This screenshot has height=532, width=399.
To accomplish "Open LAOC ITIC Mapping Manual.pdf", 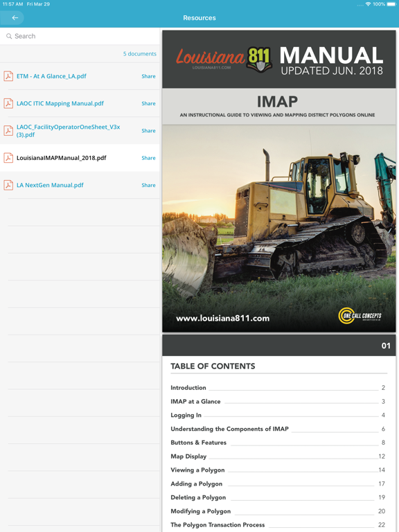I will [60, 103].
